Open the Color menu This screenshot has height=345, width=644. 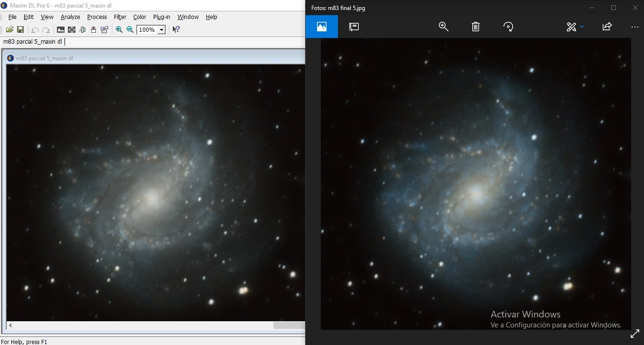(x=140, y=17)
